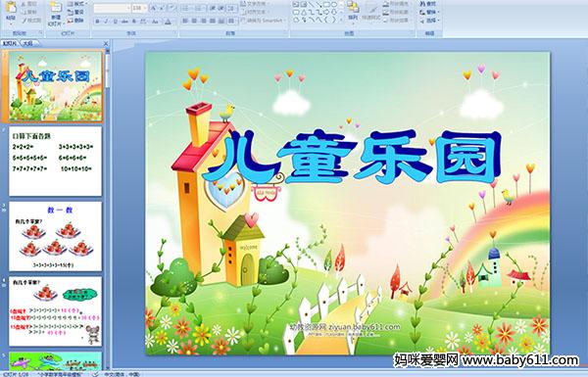Click the Clear Formatting icon
Viewport: 588px width, 377px height.
pyautogui.click(x=171, y=8)
